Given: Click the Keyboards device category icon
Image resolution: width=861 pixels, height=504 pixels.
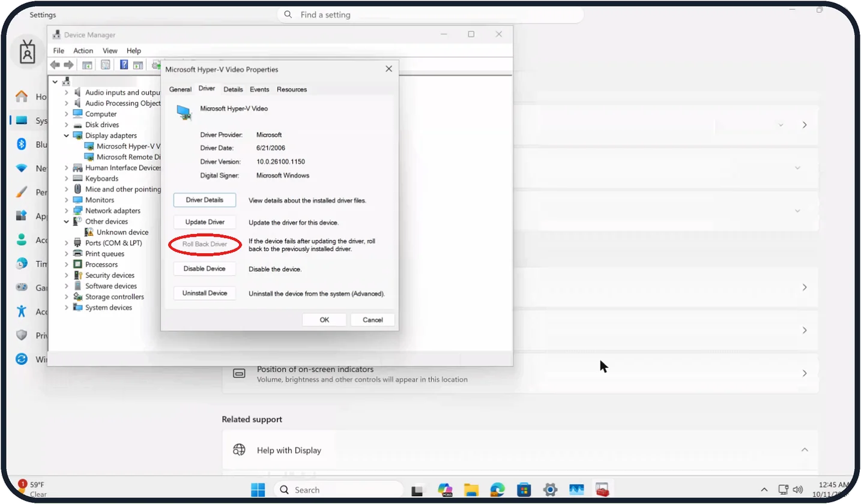Looking at the screenshot, I should pyautogui.click(x=77, y=178).
